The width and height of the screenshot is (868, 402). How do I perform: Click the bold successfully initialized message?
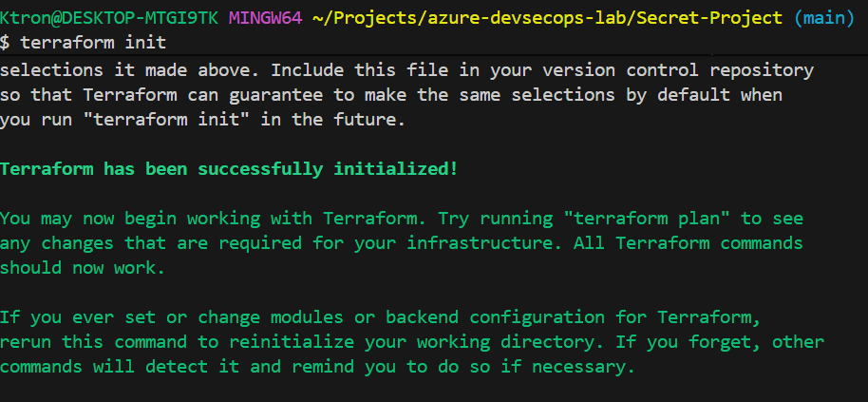coord(228,169)
